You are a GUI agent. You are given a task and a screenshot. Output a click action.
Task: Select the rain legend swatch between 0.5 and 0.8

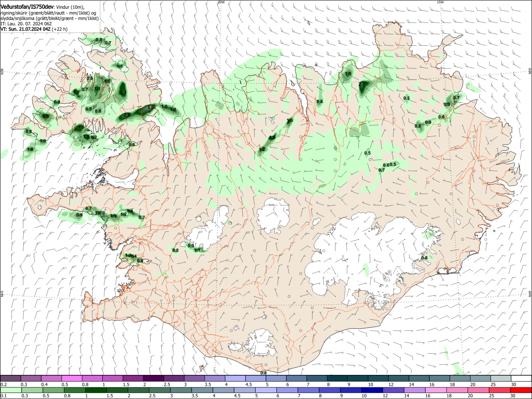coord(53,390)
